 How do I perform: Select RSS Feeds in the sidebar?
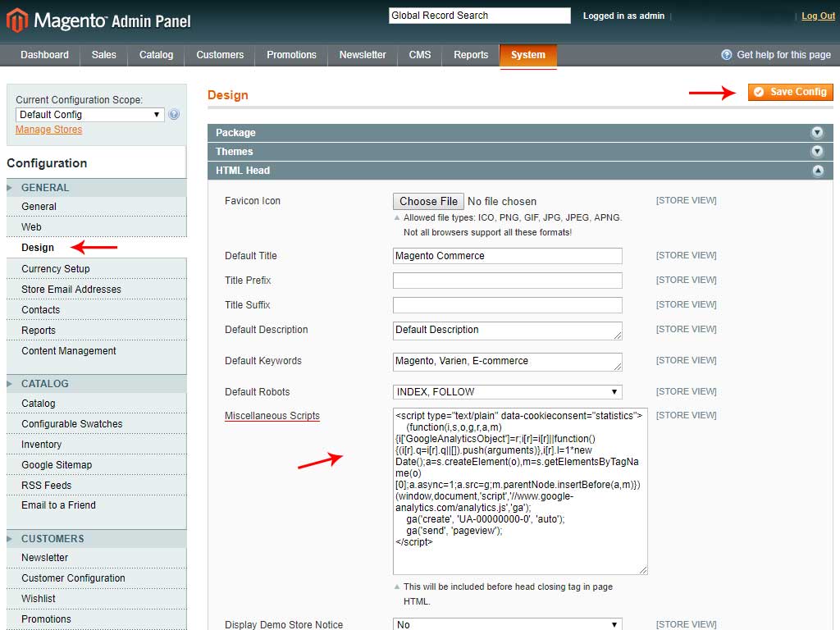(97, 486)
